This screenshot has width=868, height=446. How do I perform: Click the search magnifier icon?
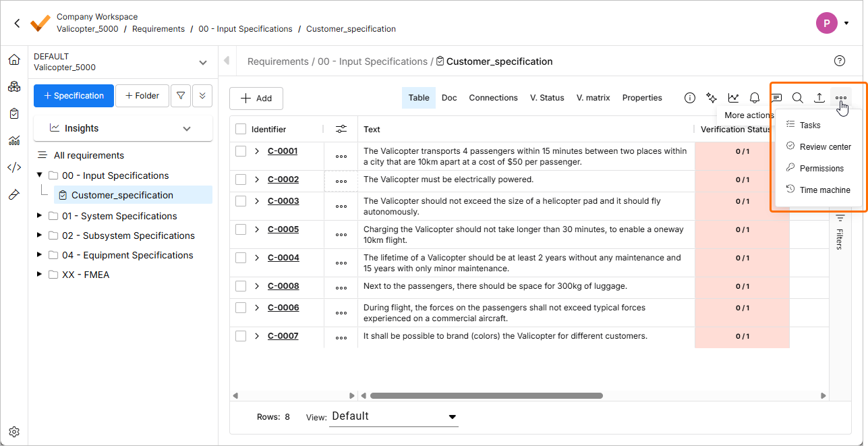point(797,98)
